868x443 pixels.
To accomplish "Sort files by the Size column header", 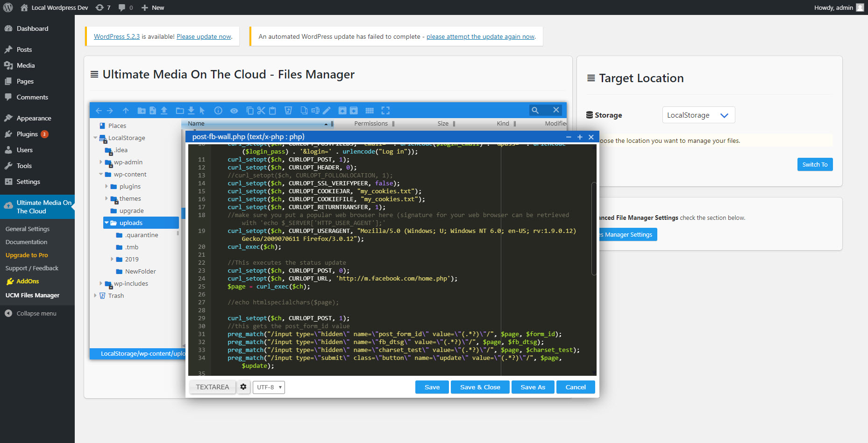I will pyautogui.click(x=443, y=124).
